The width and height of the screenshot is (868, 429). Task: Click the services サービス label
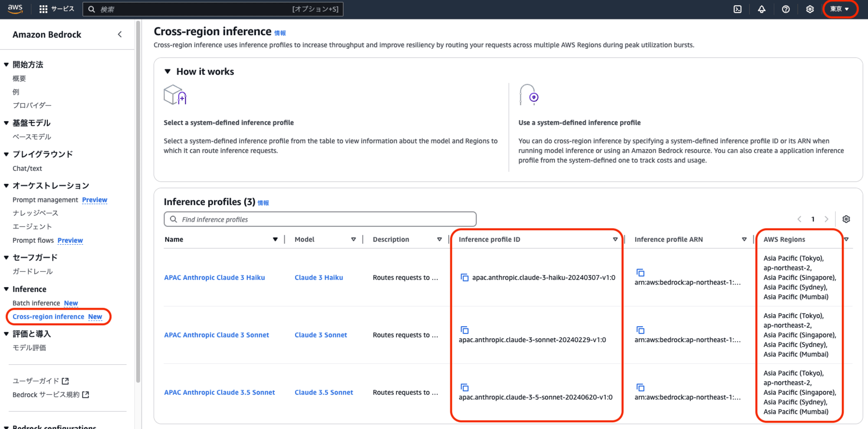(x=62, y=9)
